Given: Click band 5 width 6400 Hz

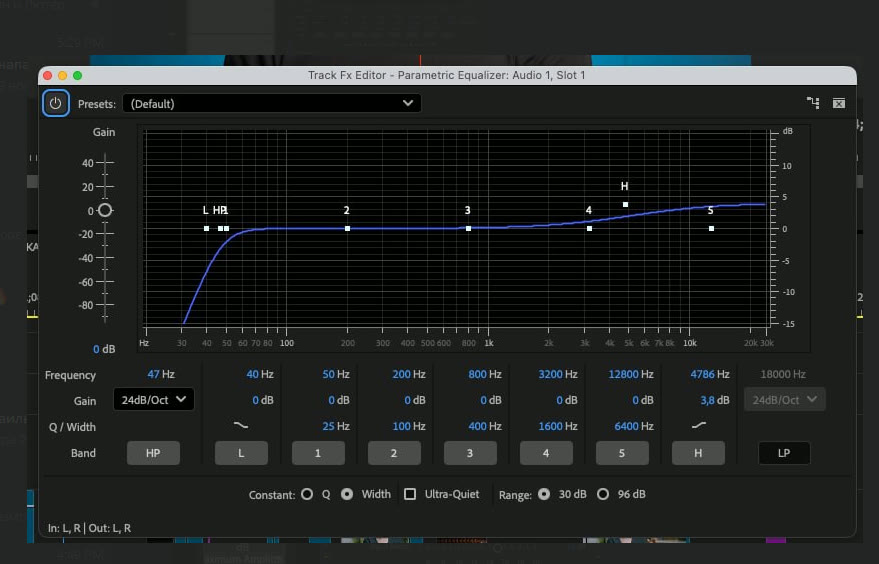Looking at the screenshot, I should [634, 426].
